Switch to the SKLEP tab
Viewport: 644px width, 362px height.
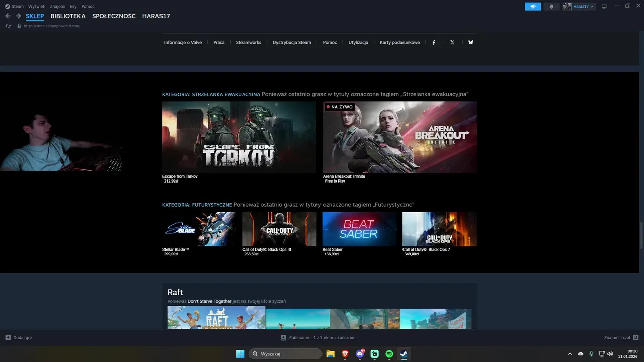(35, 16)
